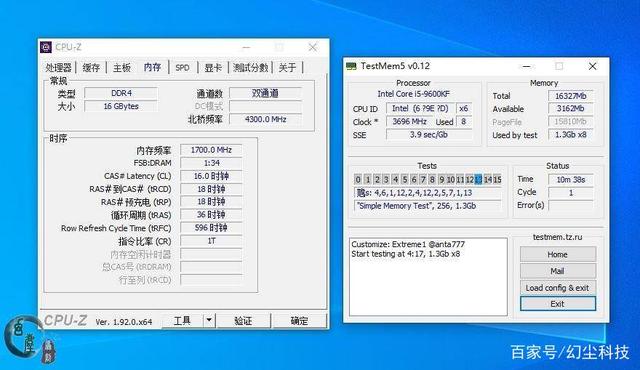Click the 验证 button

click(243, 321)
